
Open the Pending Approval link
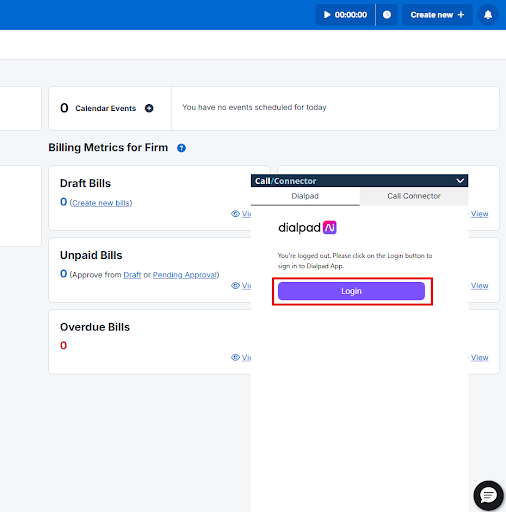coord(185,275)
